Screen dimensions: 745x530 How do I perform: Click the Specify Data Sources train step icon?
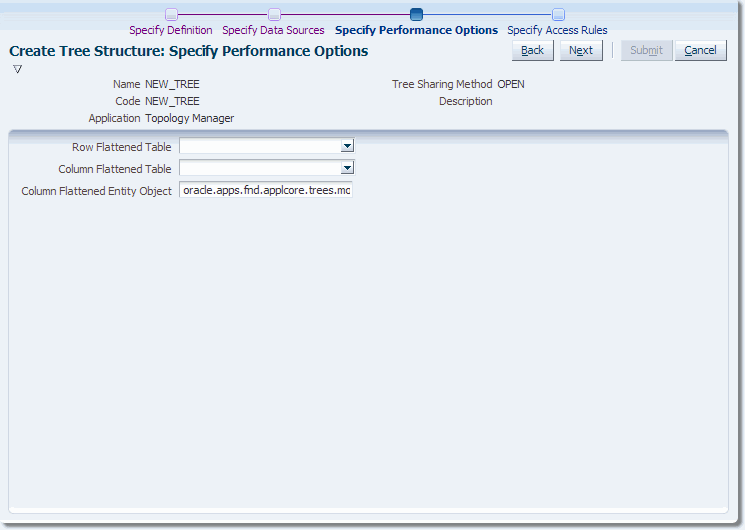[x=274, y=14]
